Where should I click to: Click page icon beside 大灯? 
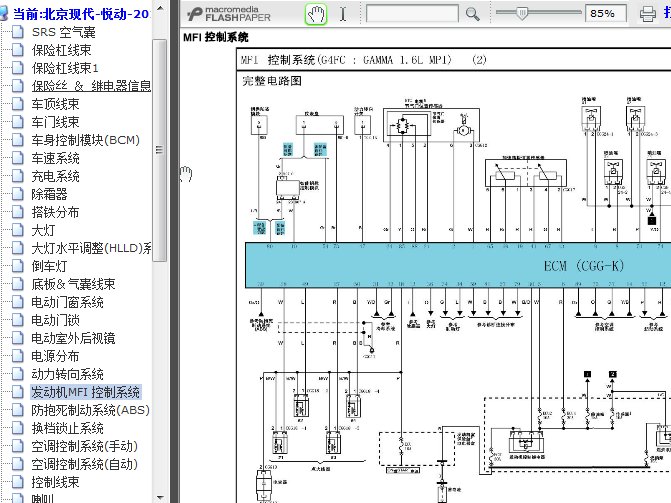18,229
